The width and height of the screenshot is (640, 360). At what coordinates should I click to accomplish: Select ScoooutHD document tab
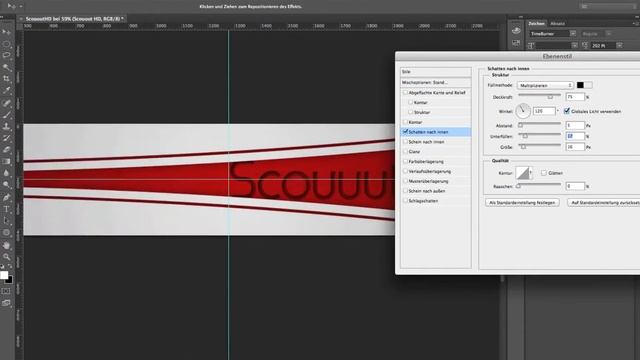pyautogui.click(x=74, y=19)
